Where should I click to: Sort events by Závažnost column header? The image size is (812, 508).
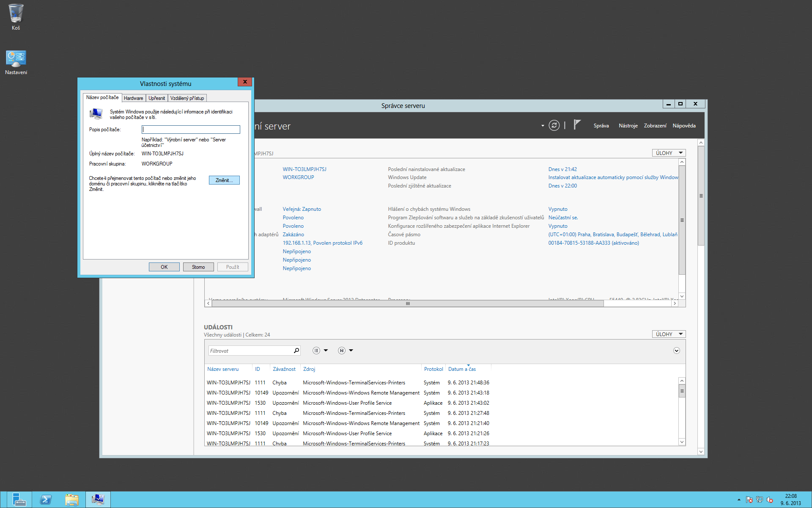point(284,369)
